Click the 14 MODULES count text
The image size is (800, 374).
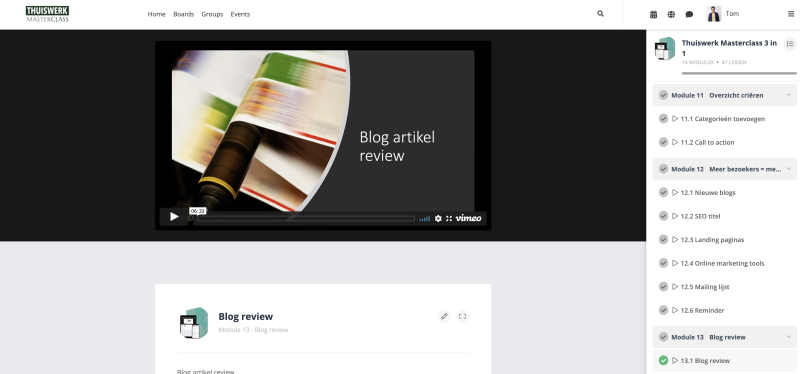(x=697, y=62)
